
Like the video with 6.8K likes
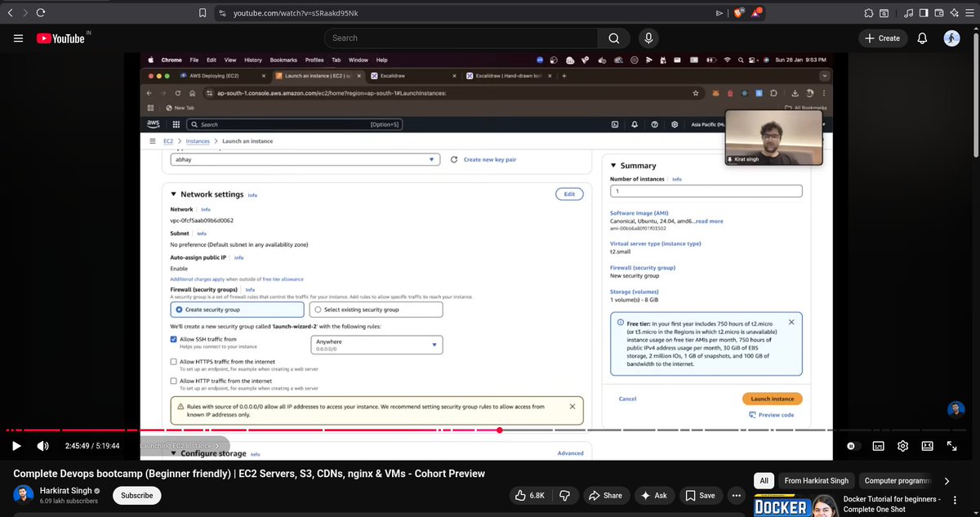[x=531, y=495]
